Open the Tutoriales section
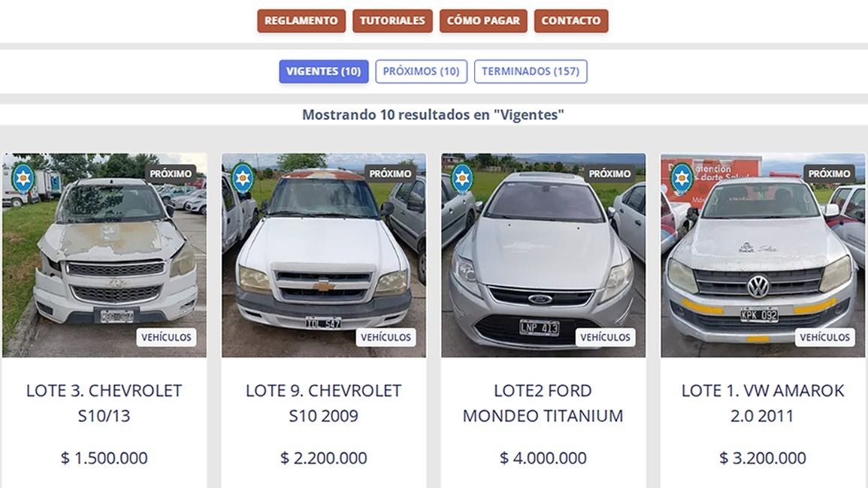The width and height of the screenshot is (868, 488). tap(392, 21)
